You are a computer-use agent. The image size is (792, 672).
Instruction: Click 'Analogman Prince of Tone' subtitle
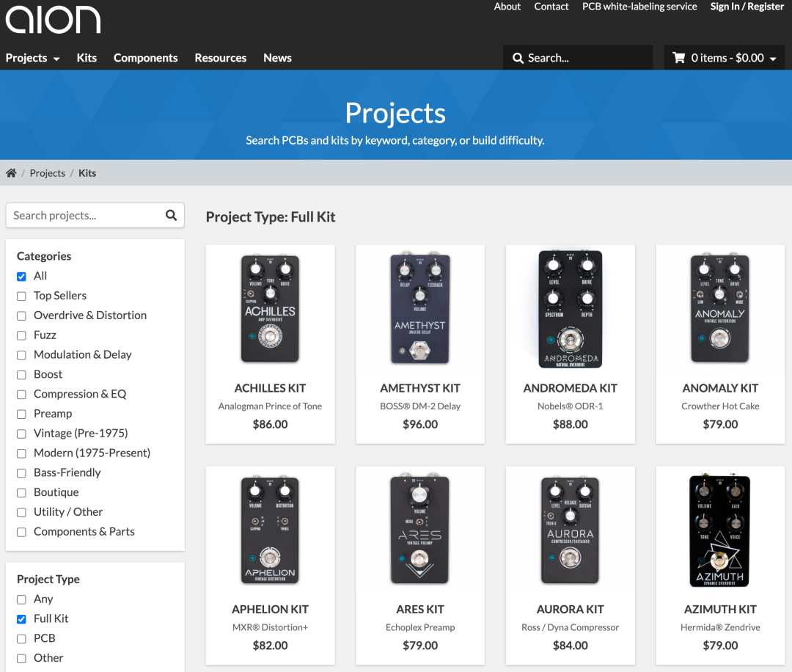270,406
